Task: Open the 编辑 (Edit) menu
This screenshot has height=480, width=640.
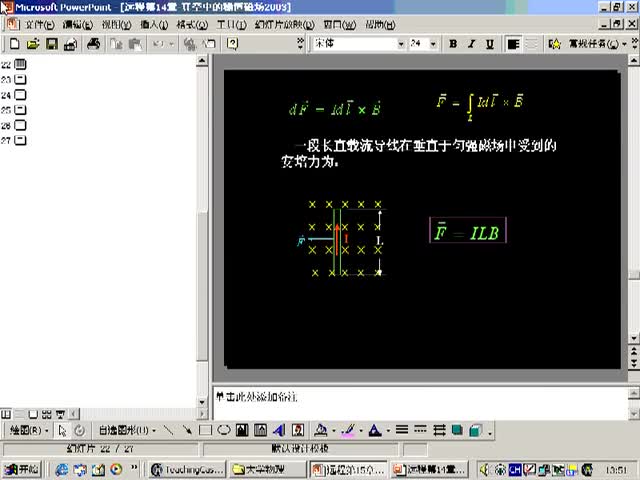Action: [x=78, y=25]
